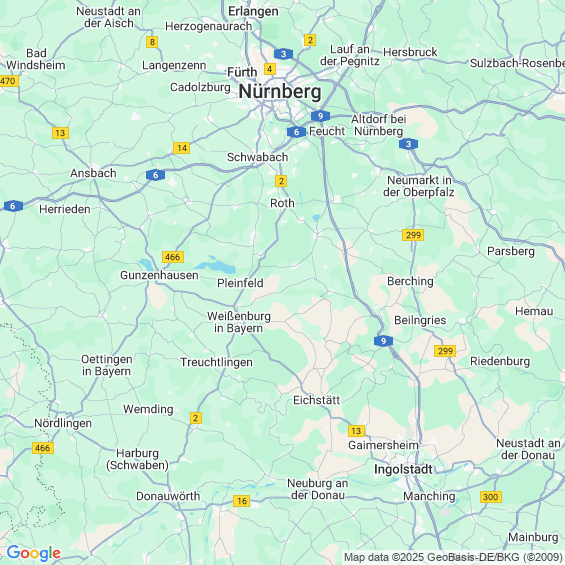
Task: Click the lake east of Gunzenhausen
Action: (x=216, y=266)
